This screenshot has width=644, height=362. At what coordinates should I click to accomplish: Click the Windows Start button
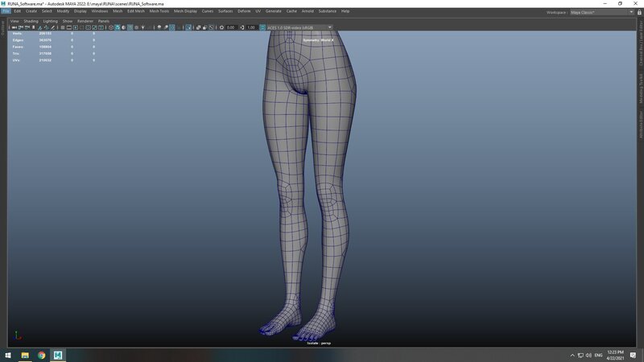coord(7,355)
